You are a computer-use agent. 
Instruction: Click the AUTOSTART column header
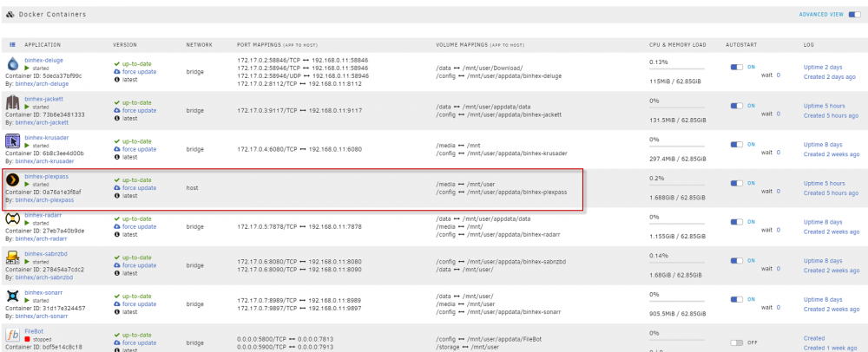click(741, 45)
